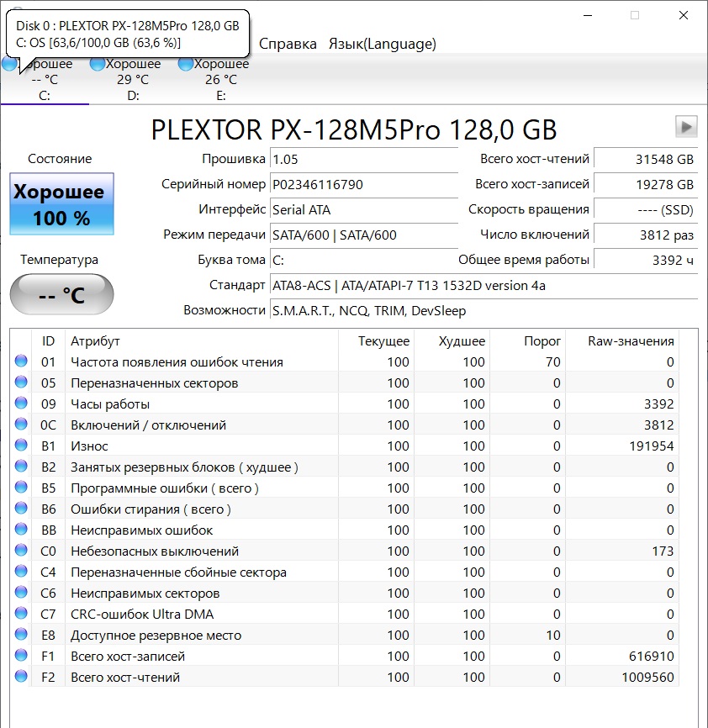Screen dimensions: 708x728
Task: Click status icon for attribute C6 row
Action: [x=21, y=592]
